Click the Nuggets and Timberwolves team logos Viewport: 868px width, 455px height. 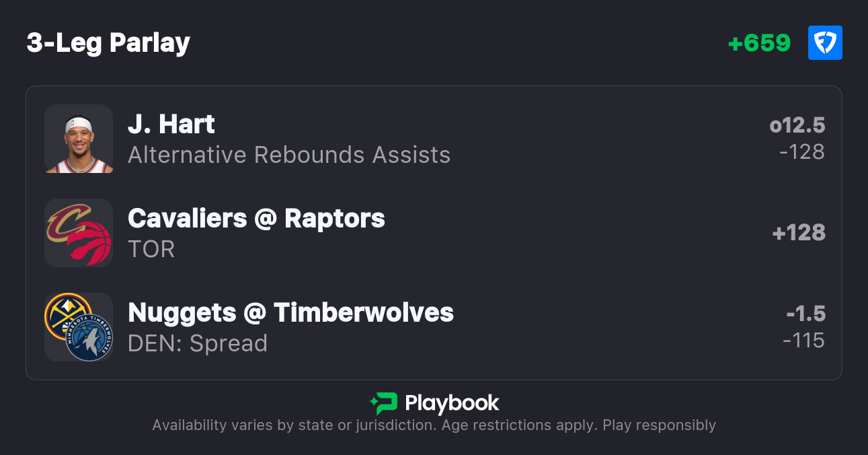tap(79, 327)
